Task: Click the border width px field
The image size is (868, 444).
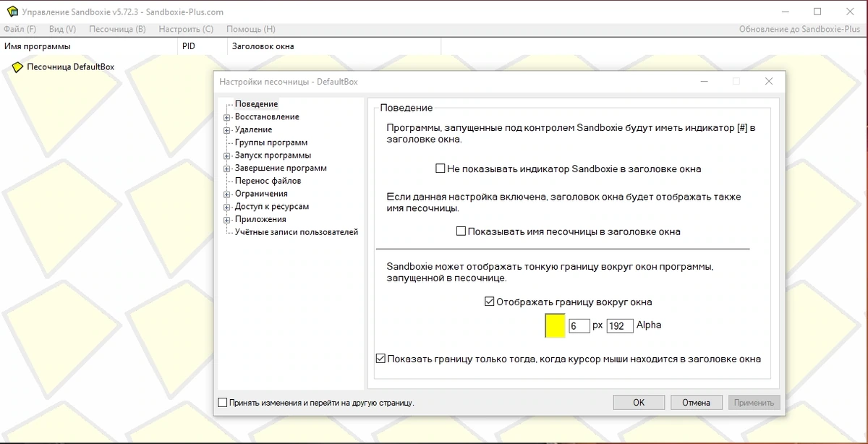Action: point(579,326)
